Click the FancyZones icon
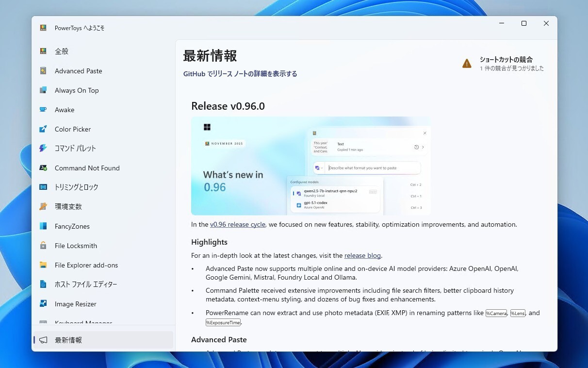 (x=43, y=226)
